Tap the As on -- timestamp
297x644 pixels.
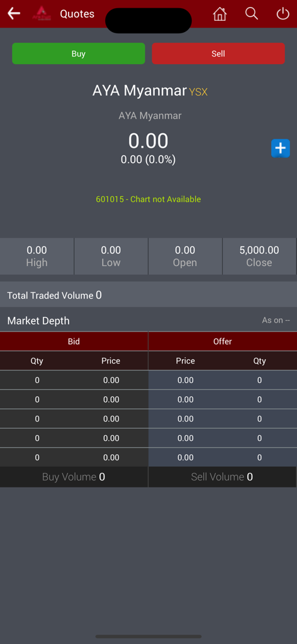tap(276, 320)
